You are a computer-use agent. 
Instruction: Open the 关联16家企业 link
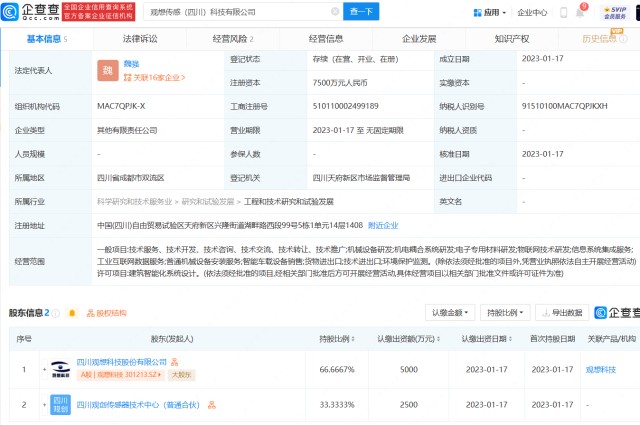(154, 77)
